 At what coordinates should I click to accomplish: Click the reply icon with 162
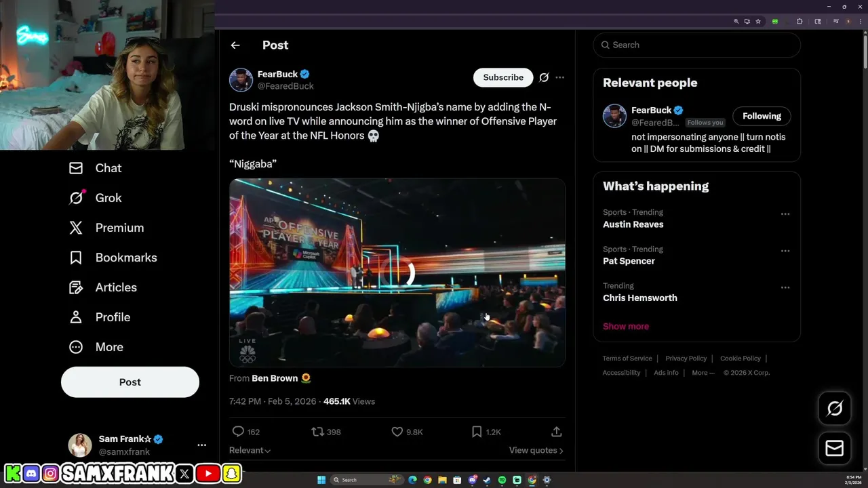(x=238, y=432)
